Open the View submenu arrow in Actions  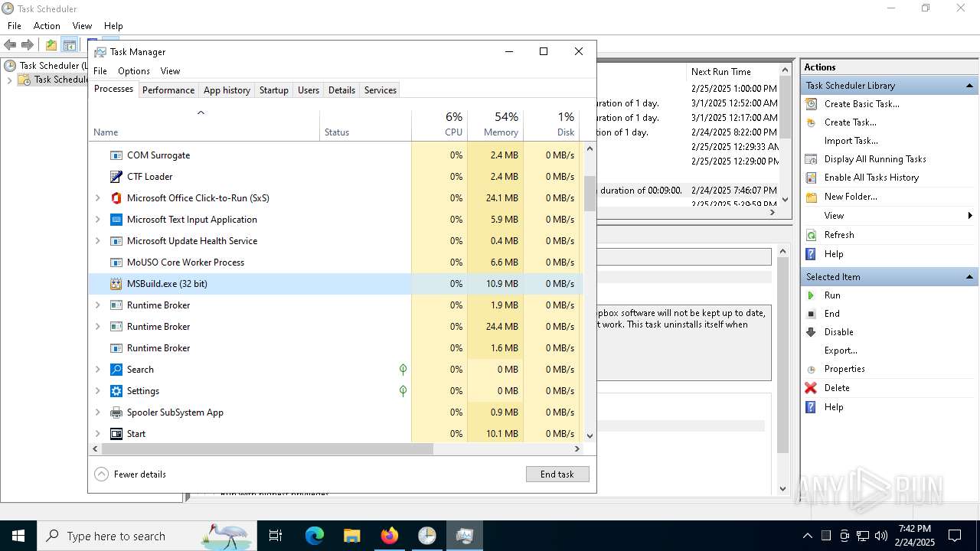pos(970,216)
